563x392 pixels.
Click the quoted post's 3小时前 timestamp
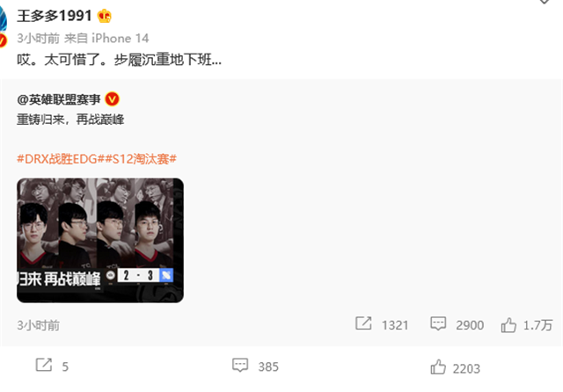(38, 325)
